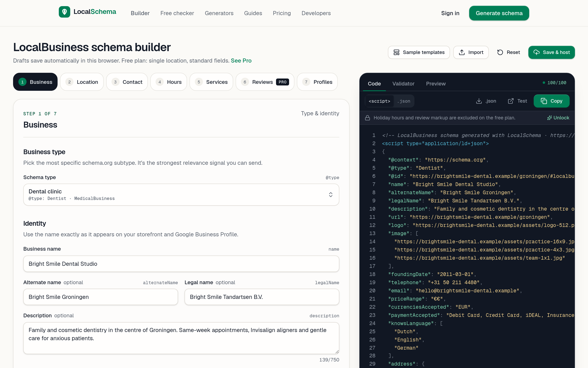Open the Validator tab
588x368 pixels.
pos(403,84)
